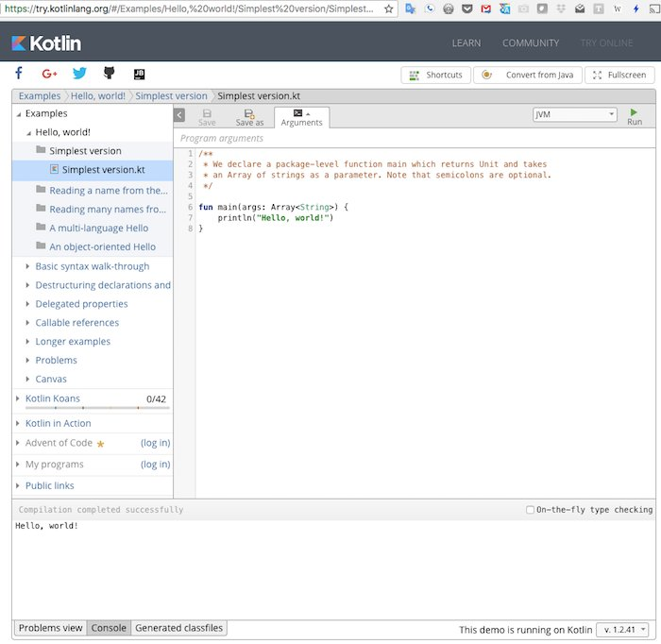The height and width of the screenshot is (644, 661).
Task: Click the mail envelope extension icon
Action: [x=580, y=8]
